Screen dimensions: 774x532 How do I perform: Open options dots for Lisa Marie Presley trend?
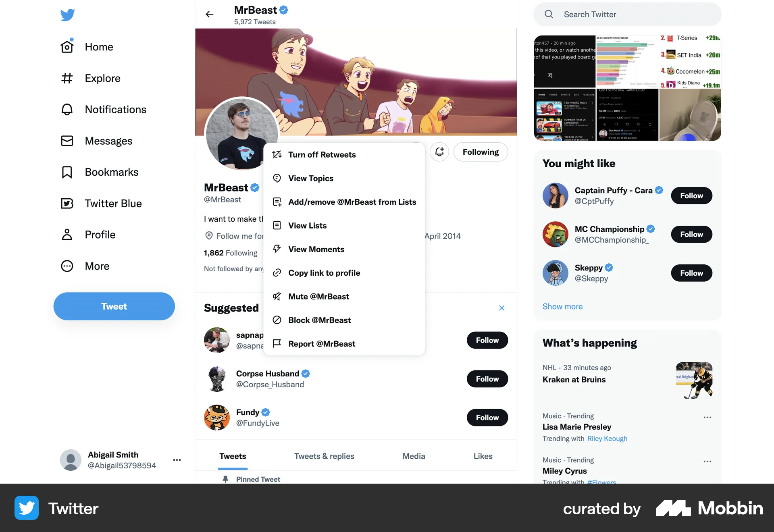707,418
